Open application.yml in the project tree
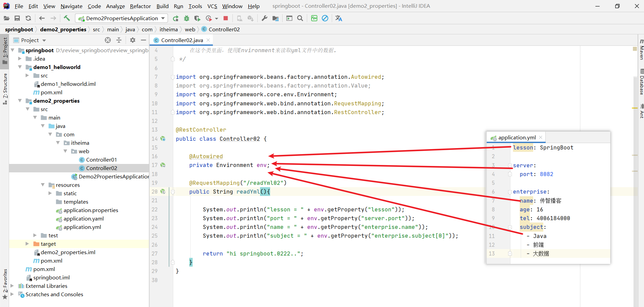Viewport: 644px width, 307px height. [x=82, y=227]
